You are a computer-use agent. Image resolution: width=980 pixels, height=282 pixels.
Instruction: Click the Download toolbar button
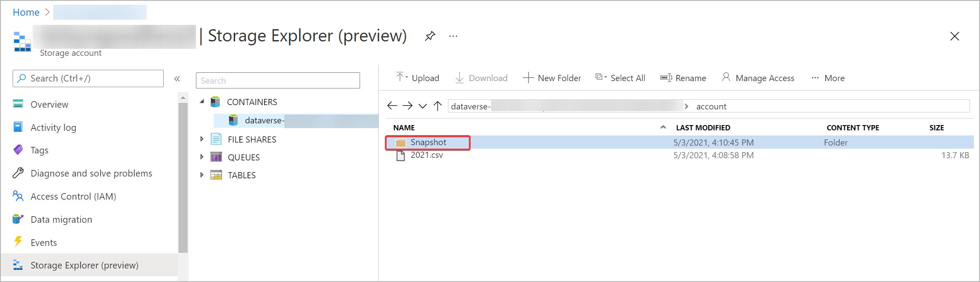coord(481,78)
